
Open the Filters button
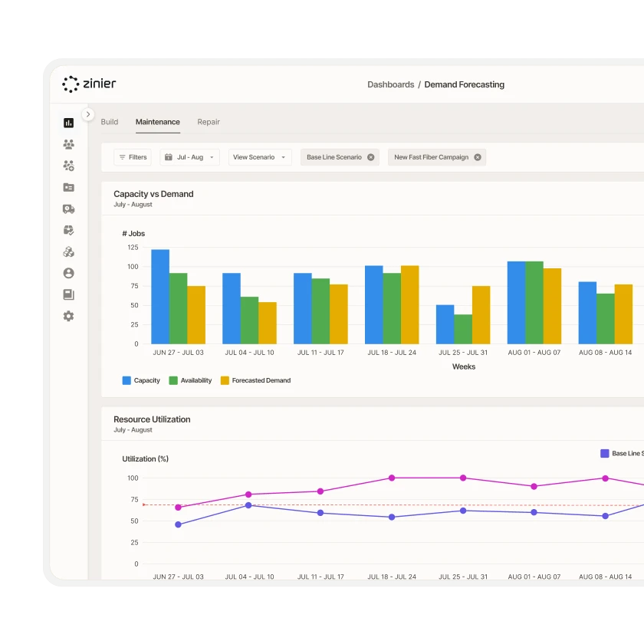(x=133, y=157)
